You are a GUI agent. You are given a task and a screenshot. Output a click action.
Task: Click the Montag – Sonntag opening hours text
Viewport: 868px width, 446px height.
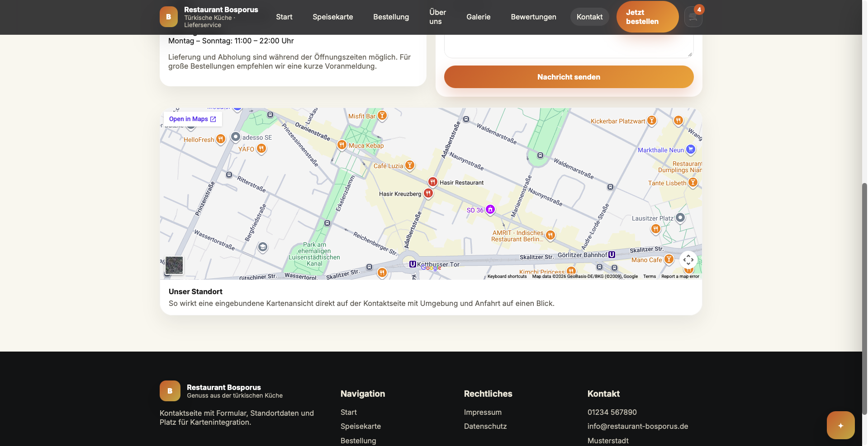pos(231,41)
